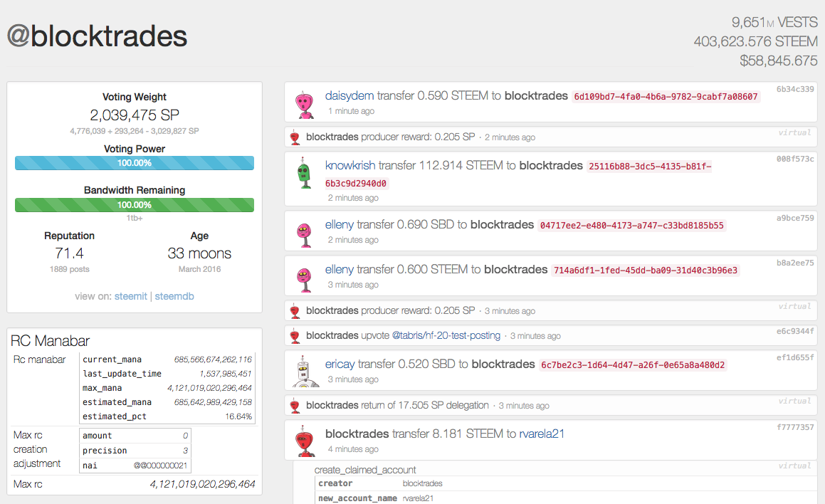Click the 2,039,475 SP voting weight value
825x504 pixels.
click(x=134, y=115)
